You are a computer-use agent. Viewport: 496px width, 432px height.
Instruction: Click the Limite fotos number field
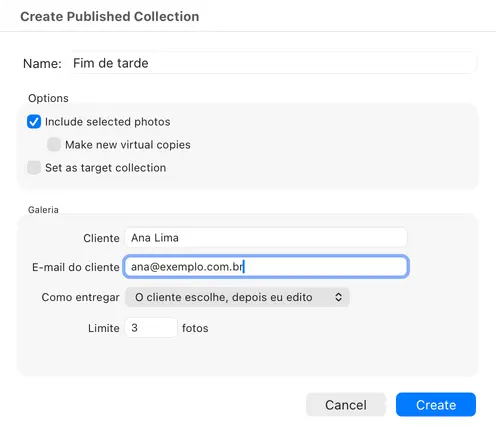pos(151,328)
